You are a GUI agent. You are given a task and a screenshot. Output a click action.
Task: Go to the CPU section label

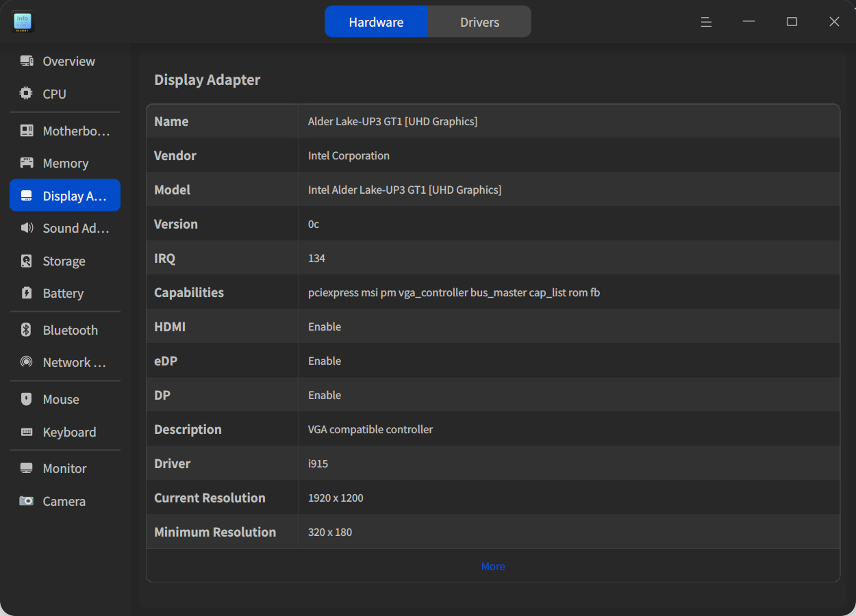(54, 94)
